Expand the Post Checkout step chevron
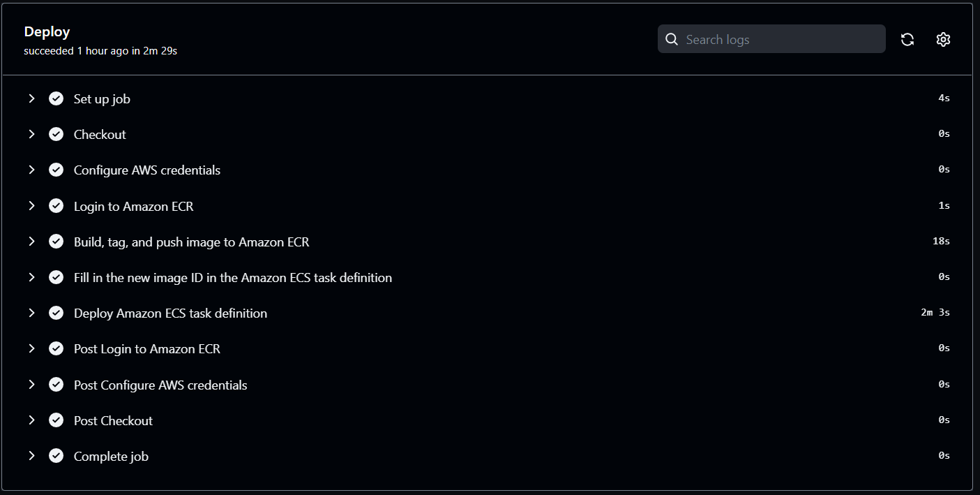980x495 pixels. tap(31, 420)
